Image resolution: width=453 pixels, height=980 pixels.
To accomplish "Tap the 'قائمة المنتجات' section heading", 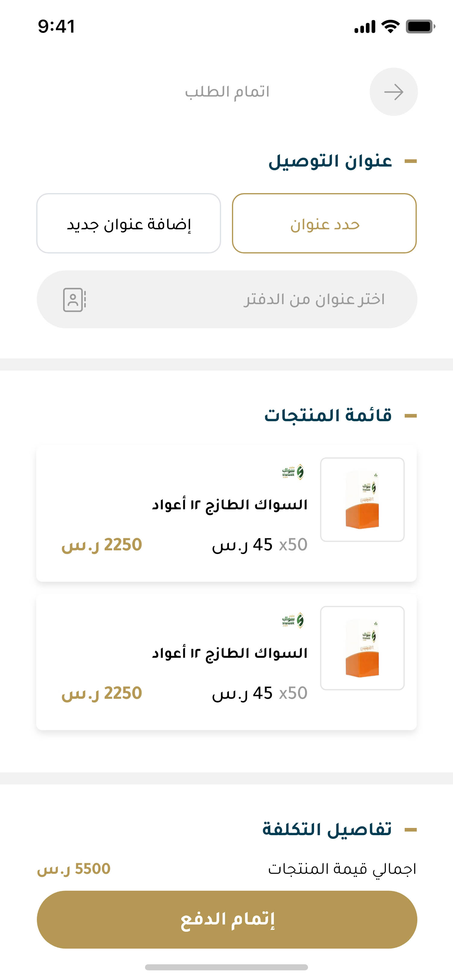I will pos(328,415).
